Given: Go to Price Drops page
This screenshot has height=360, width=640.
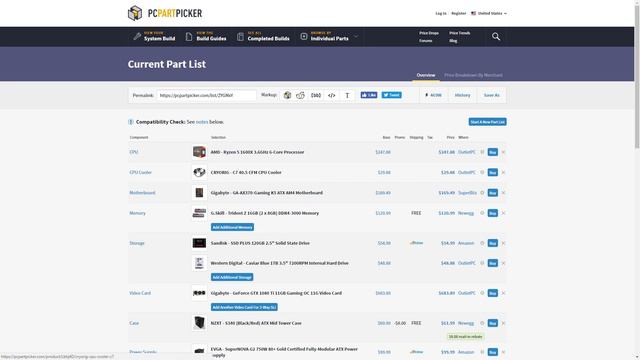Looking at the screenshot, I should point(429,33).
